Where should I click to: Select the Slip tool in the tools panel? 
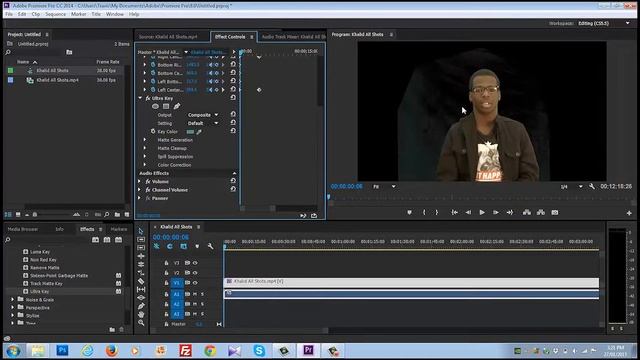point(141,289)
